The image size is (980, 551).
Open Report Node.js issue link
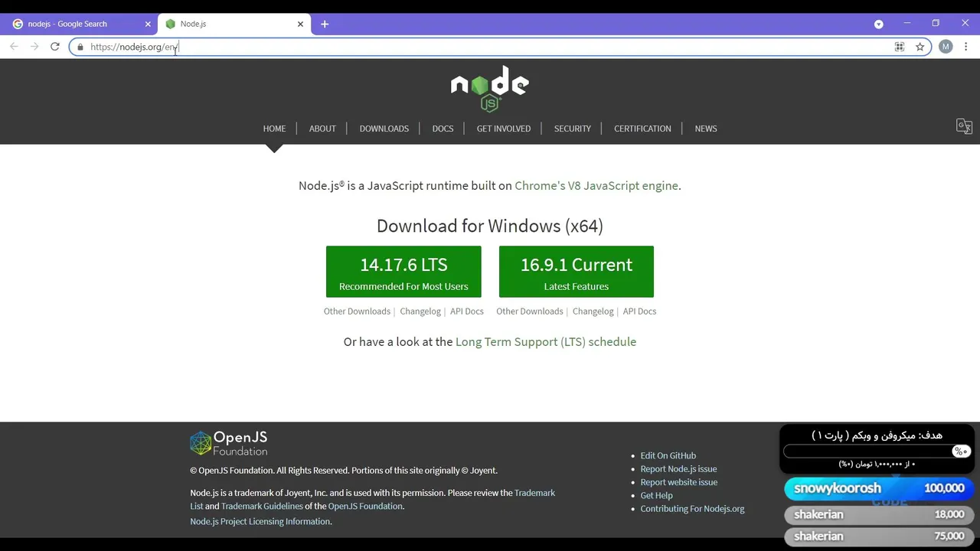tap(679, 469)
